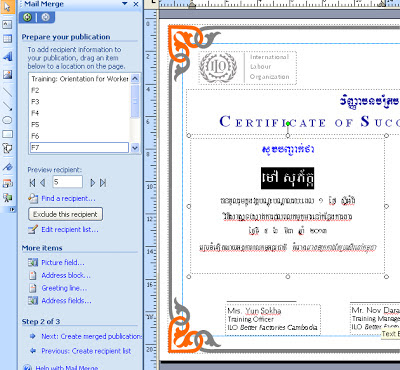Open Edit recipient list link
The image size is (400, 370).
pyautogui.click(x=69, y=230)
